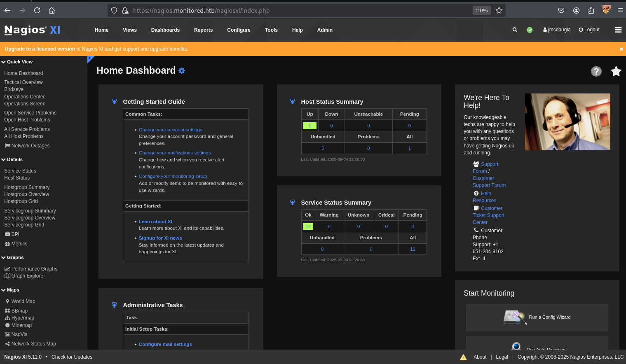Bookmark this page with the star in the URL bar
The width and height of the screenshot is (626, 364).
[499, 10]
